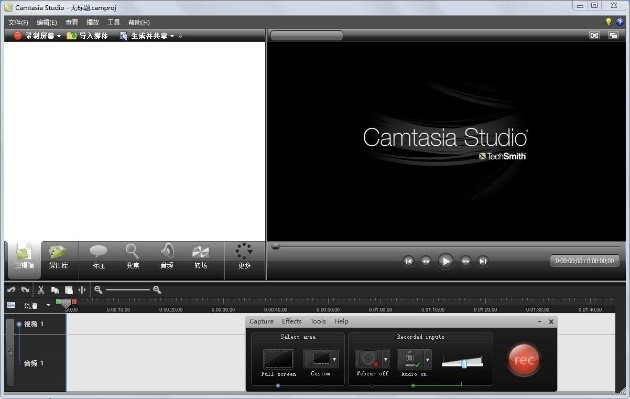The height and width of the screenshot is (399, 630).
Task: Click the fast forward button in preview
Action: 465,261
